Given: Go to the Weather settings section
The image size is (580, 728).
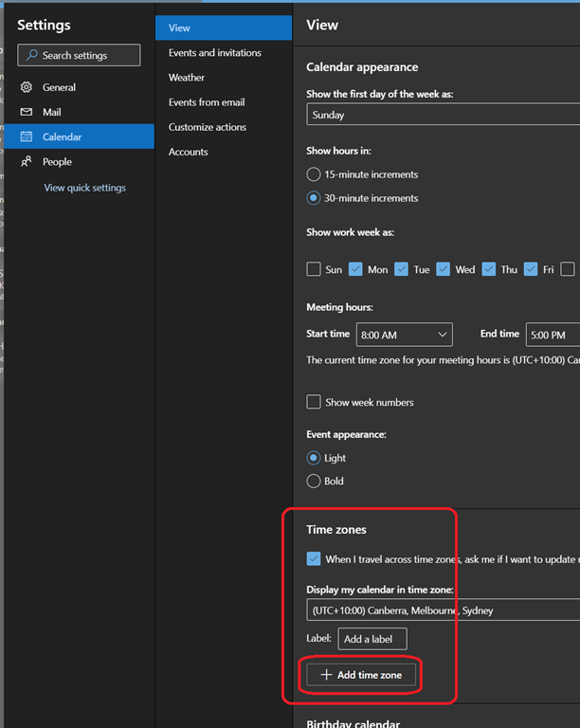Looking at the screenshot, I should pos(187,78).
